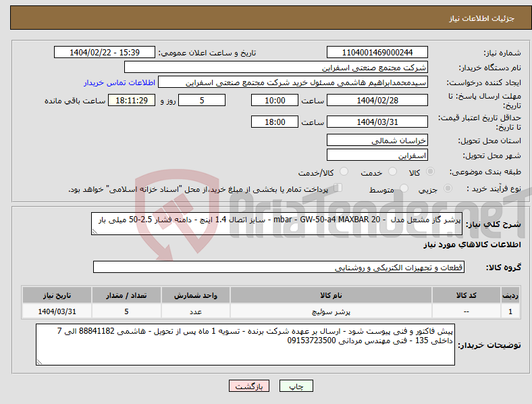Click the general description text area
The image size is (532, 404).
click(277, 224)
